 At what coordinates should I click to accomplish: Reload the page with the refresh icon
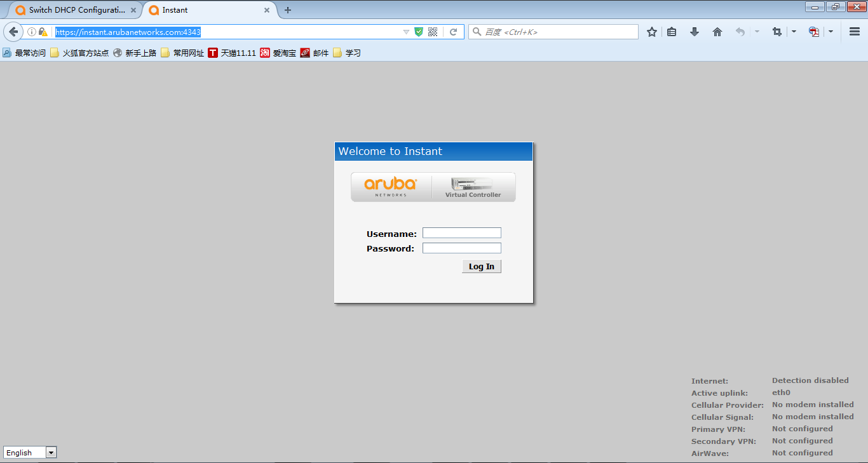pyautogui.click(x=454, y=32)
